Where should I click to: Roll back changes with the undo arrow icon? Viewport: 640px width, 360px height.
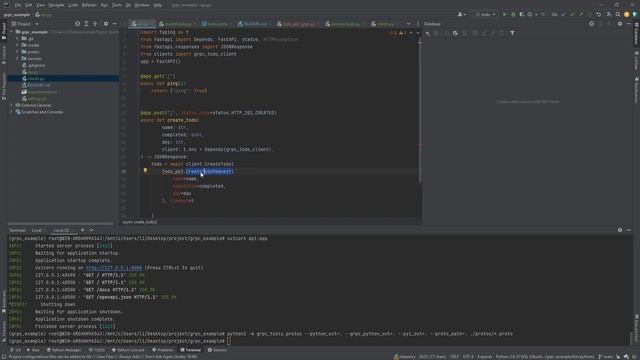598,14
